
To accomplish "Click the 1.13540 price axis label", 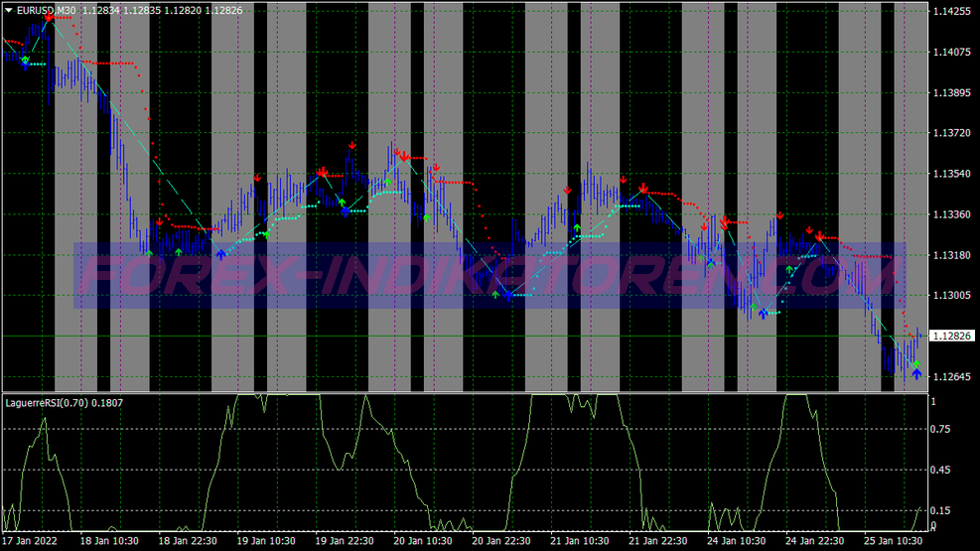I will 952,174.
